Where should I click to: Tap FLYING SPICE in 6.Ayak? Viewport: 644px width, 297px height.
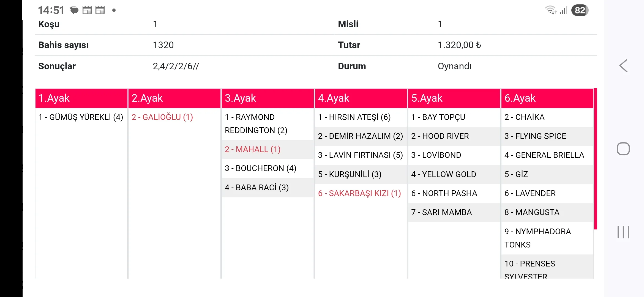tap(535, 136)
